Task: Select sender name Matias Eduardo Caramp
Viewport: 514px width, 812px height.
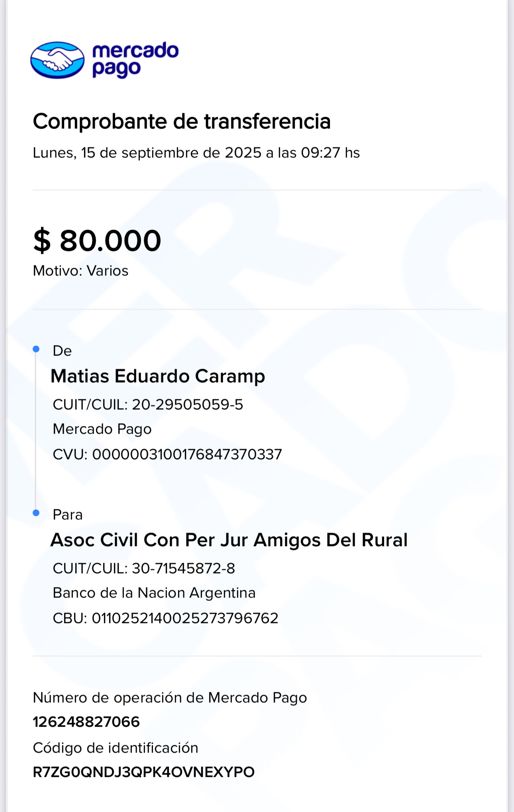Action: point(158,376)
